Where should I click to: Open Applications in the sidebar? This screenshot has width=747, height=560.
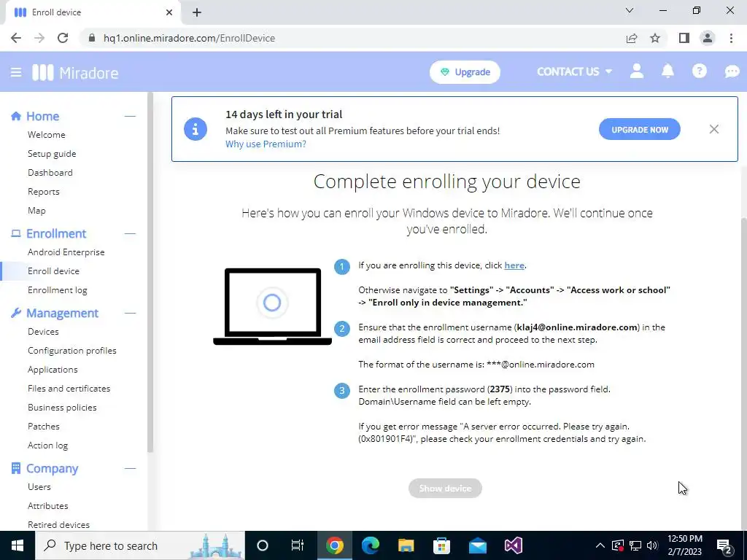pos(53,370)
